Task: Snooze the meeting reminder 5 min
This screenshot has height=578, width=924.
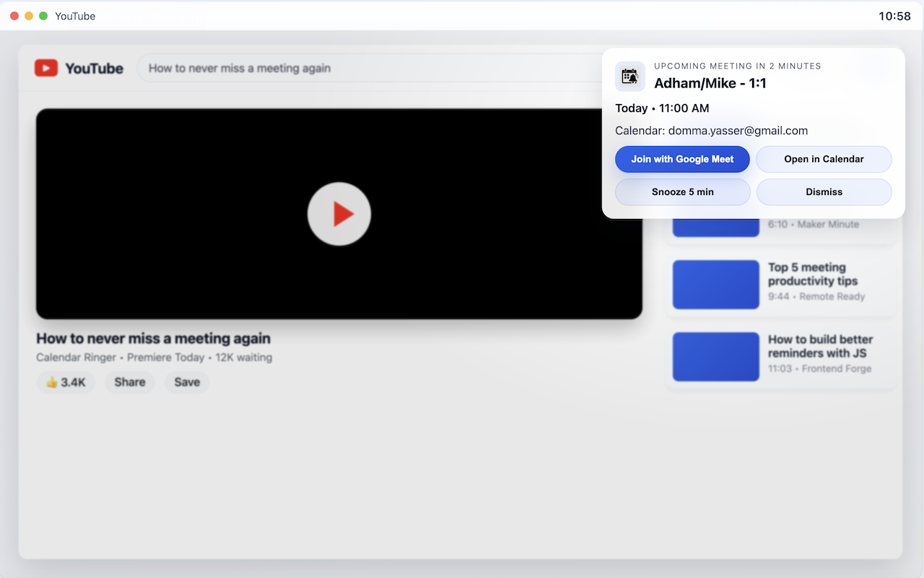Action: point(682,192)
